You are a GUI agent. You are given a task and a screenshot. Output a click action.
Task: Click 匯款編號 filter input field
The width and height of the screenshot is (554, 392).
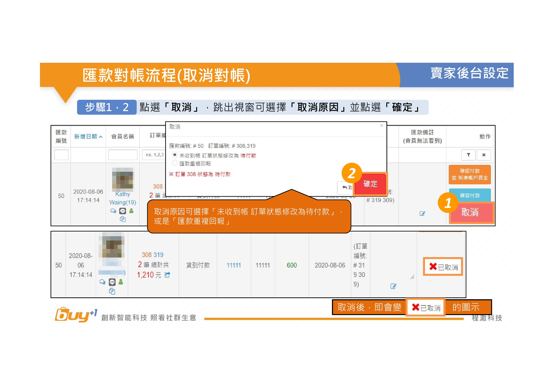[61, 155]
